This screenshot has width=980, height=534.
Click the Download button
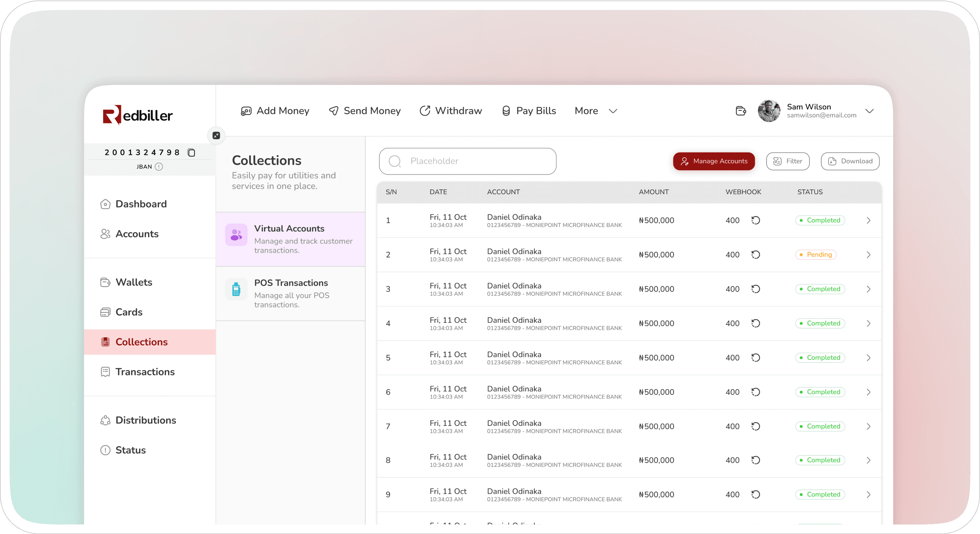(x=851, y=161)
